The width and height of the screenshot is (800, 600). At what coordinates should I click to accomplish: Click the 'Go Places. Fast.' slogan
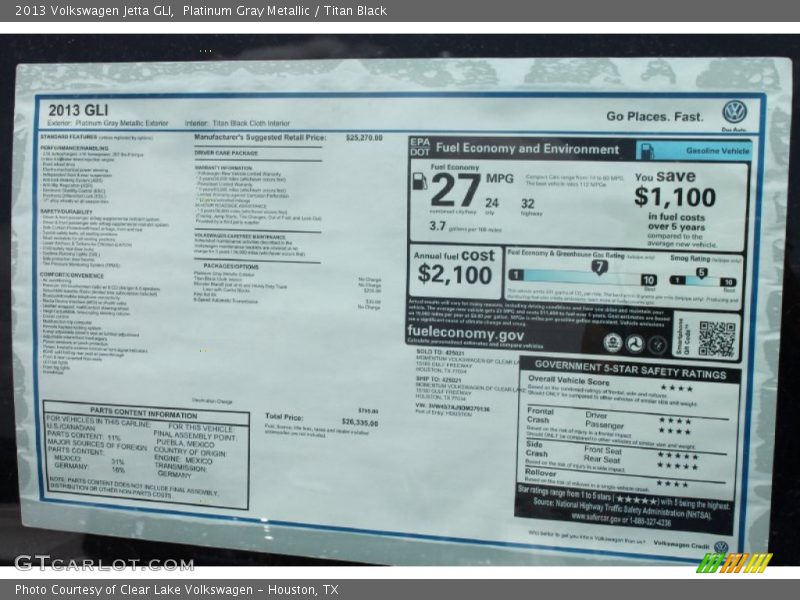tap(655, 116)
